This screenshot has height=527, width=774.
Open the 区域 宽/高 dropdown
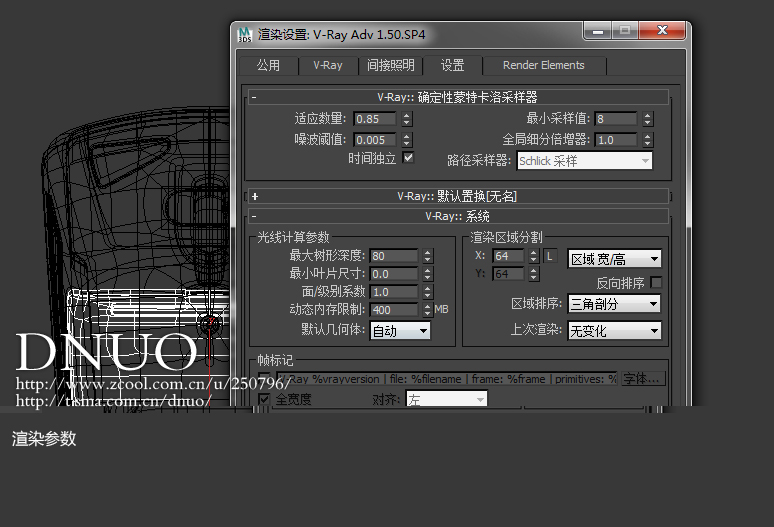[x=615, y=259]
